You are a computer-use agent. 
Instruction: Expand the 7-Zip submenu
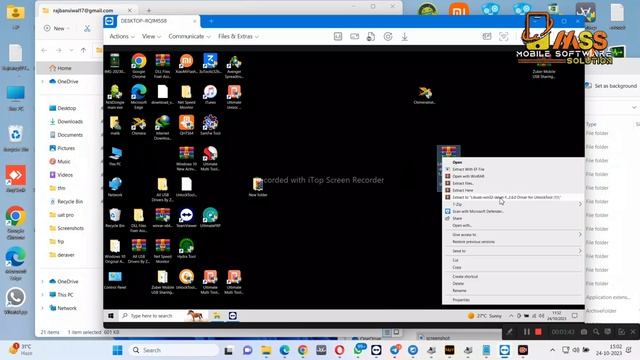pyautogui.click(x=513, y=204)
